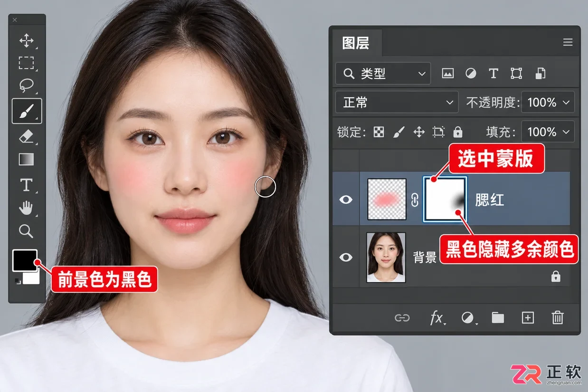Screen dimensions: 588x392
Task: Select the Type tool
Action: (26, 184)
